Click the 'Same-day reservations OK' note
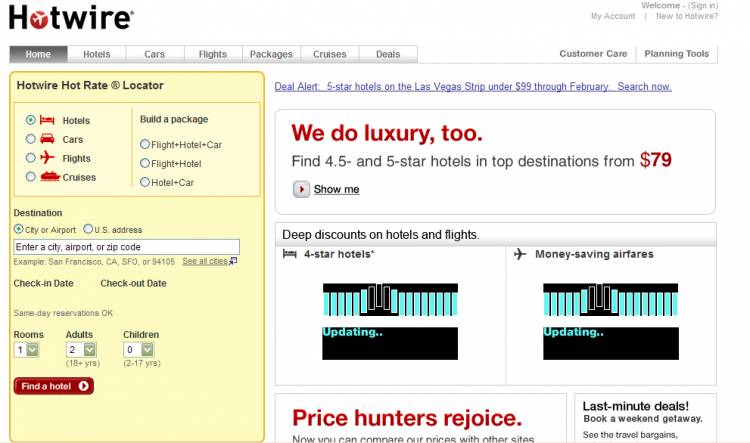Viewport: 750px width, 443px height. coord(63,313)
